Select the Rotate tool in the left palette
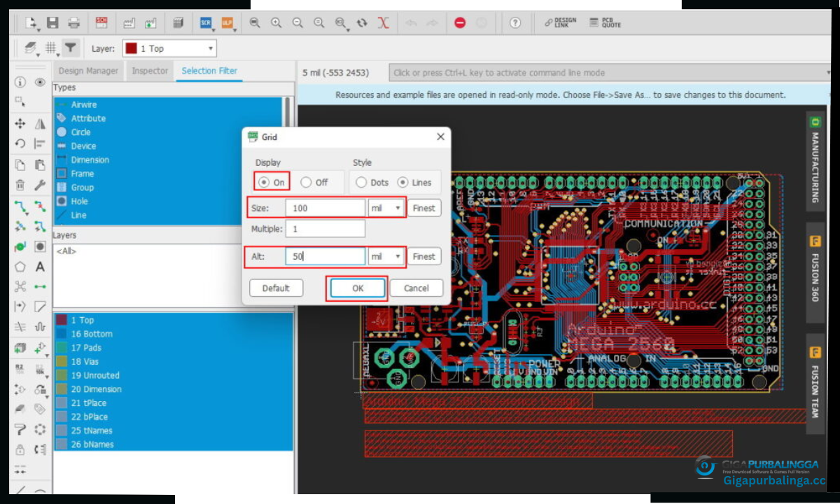Screen dimensions: 840x504 [20, 143]
